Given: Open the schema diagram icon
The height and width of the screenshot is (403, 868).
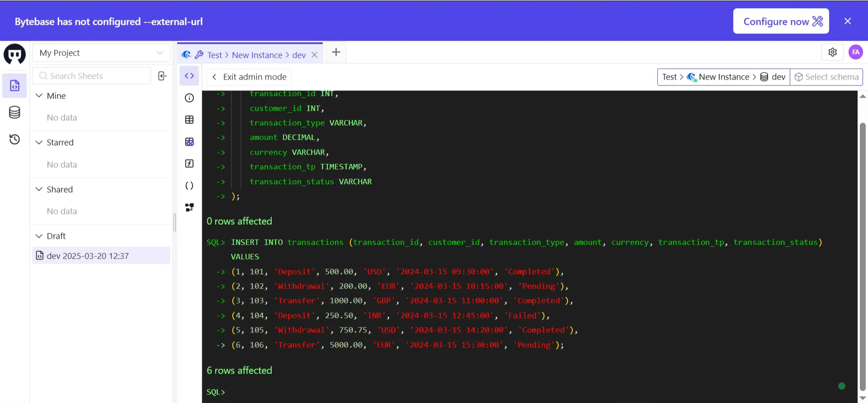Looking at the screenshot, I should click(189, 208).
